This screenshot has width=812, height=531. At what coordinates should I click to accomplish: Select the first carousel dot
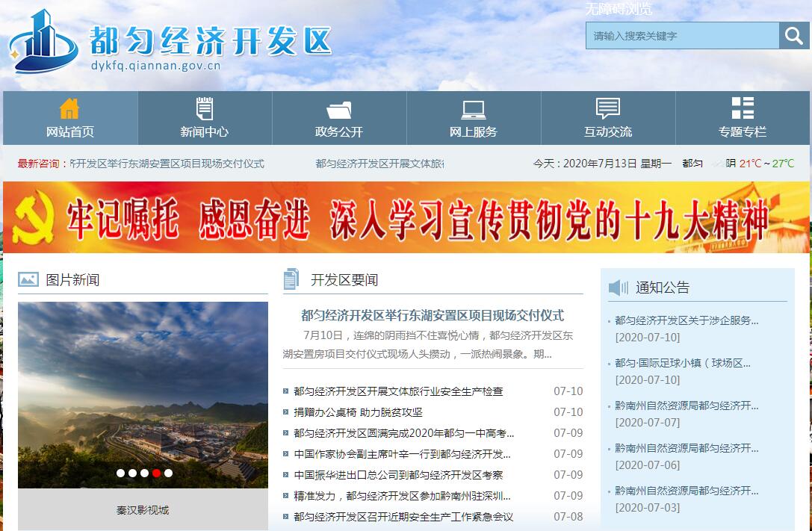click(120, 473)
